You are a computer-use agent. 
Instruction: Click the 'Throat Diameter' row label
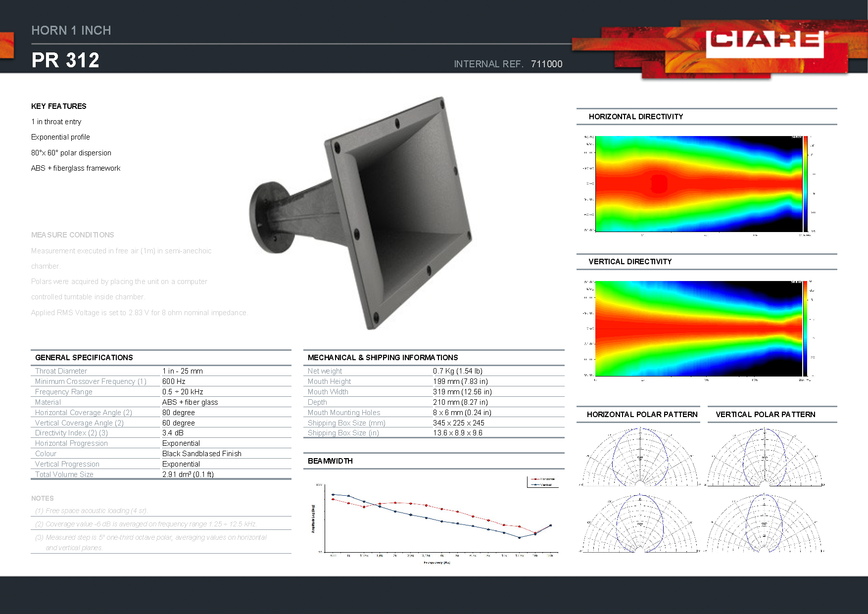61,371
